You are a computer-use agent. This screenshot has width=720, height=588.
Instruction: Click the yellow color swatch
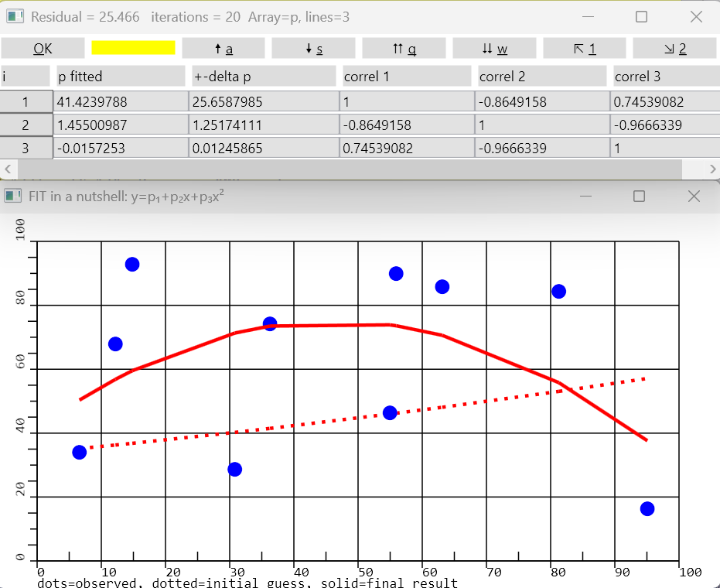[133, 48]
